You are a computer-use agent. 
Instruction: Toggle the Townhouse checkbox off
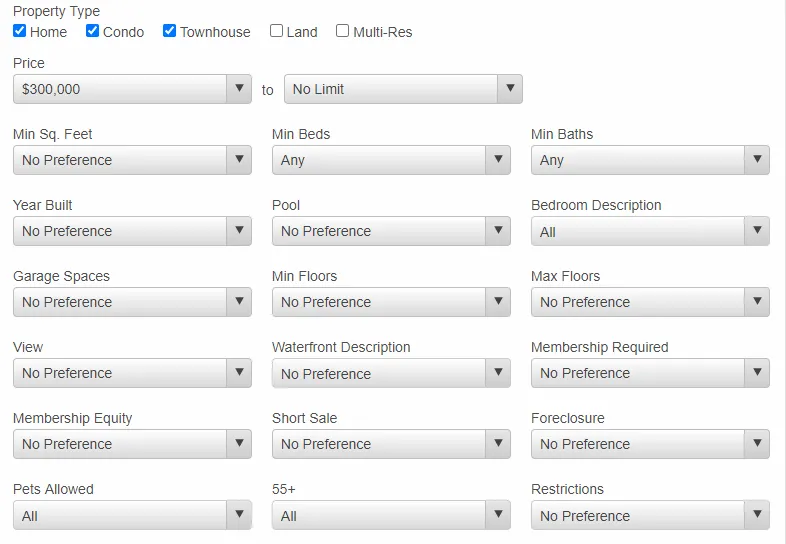169,31
